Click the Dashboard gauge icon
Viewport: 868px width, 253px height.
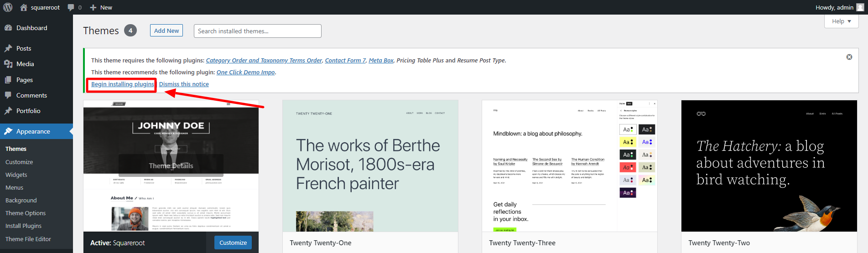[8, 28]
